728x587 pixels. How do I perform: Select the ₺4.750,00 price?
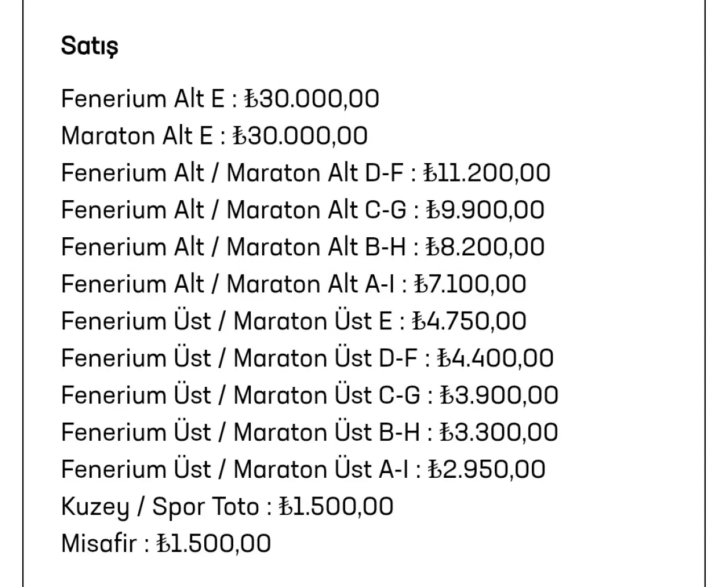[x=469, y=321]
